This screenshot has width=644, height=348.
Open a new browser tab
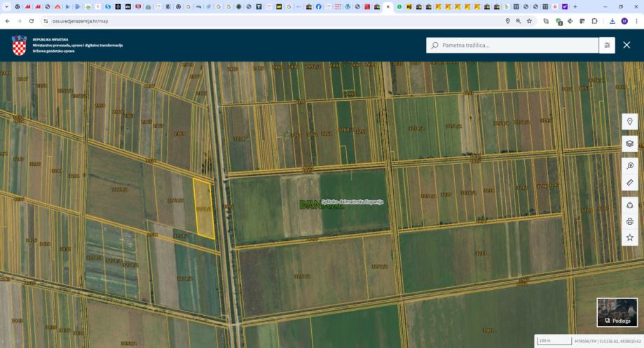coord(575,6)
